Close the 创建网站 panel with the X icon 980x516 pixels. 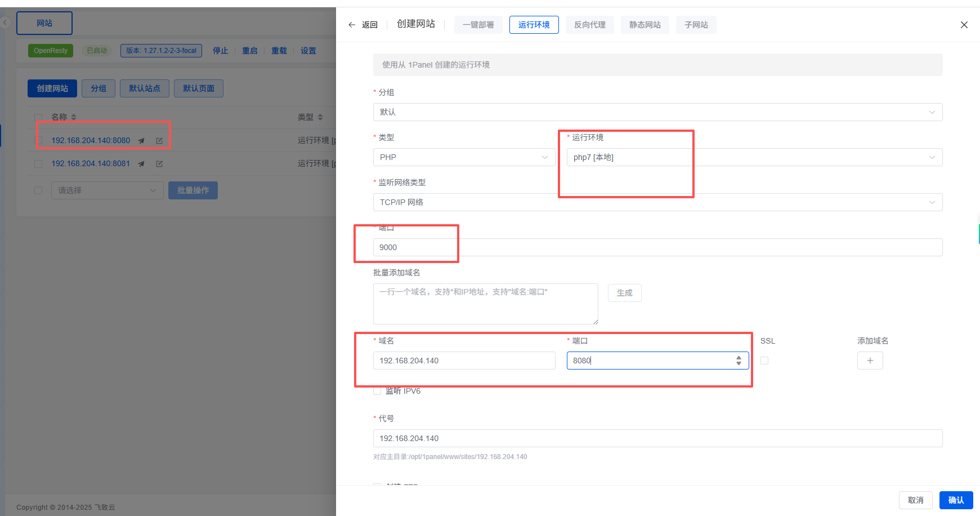tap(964, 25)
